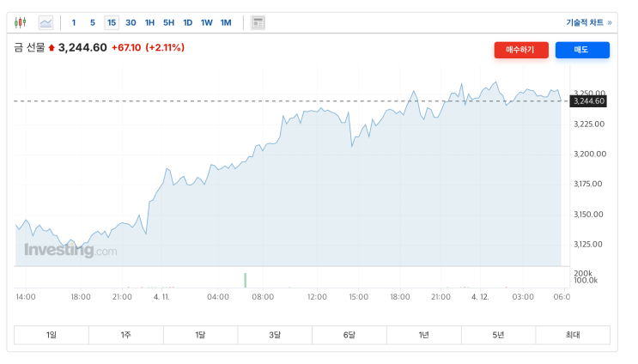Select the area chart type icon
This screenshot has width=638, height=364.
[46, 22]
